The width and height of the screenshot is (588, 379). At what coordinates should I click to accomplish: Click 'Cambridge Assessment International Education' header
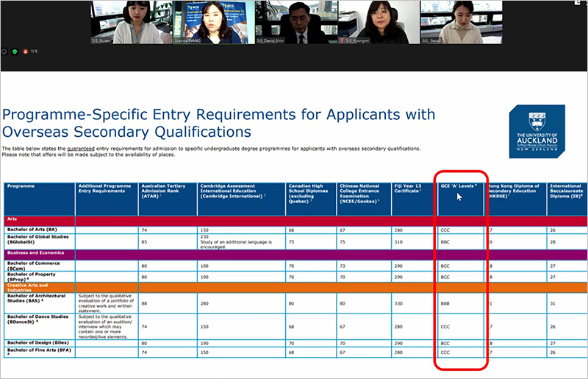pyautogui.click(x=241, y=199)
